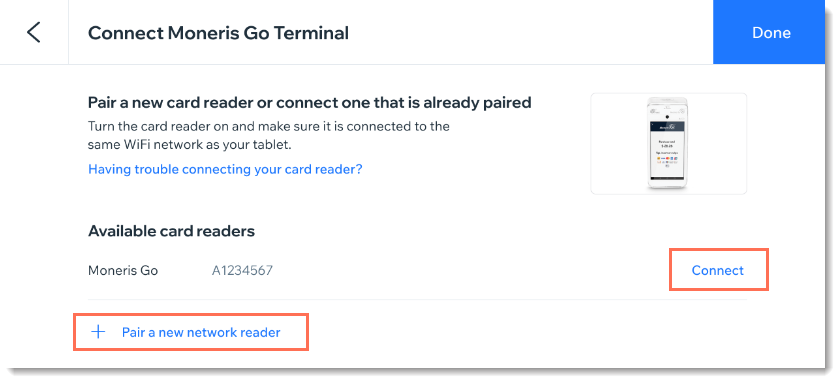This screenshot has height=383, width=840.
Task: Click the plus icon beside Pair a new network reader
Action: (x=98, y=332)
